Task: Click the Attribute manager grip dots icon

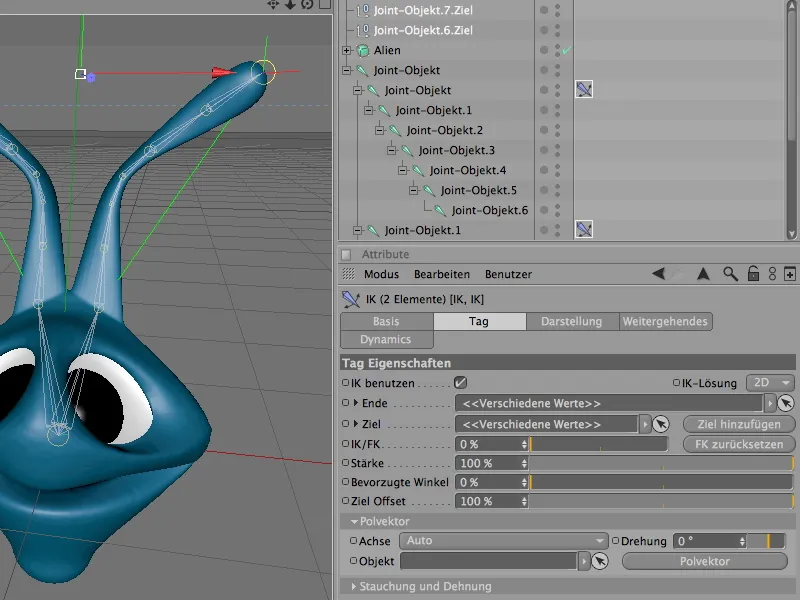Action: (348, 274)
